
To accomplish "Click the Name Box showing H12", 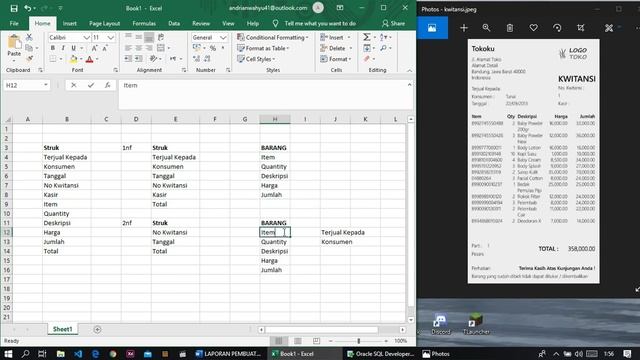I will 27,85.
